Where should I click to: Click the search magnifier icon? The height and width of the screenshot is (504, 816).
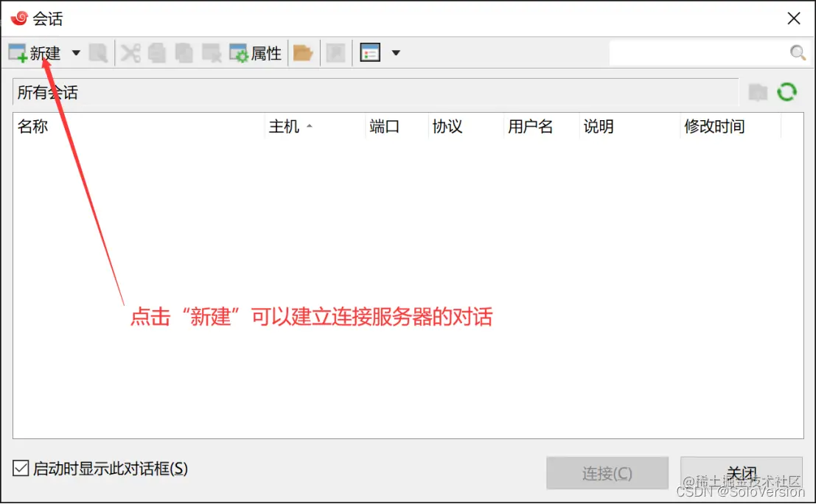[x=798, y=52]
